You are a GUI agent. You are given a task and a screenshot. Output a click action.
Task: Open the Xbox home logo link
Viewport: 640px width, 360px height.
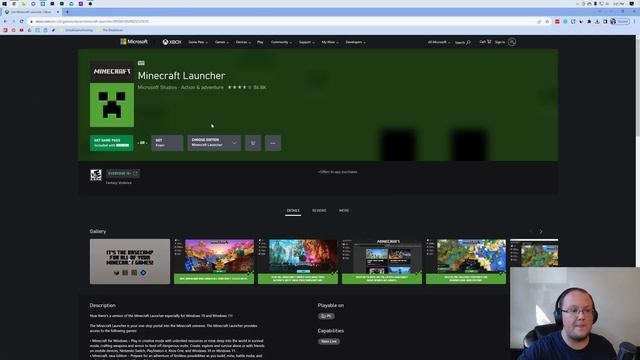coord(172,42)
